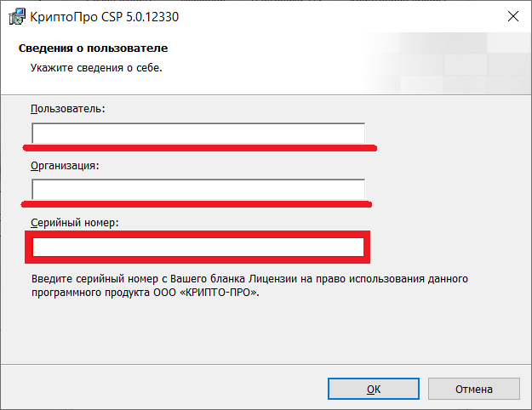The height and width of the screenshot is (410, 532).
Task: Click the КриптоПро installer icon in title bar
Action: [x=15, y=16]
